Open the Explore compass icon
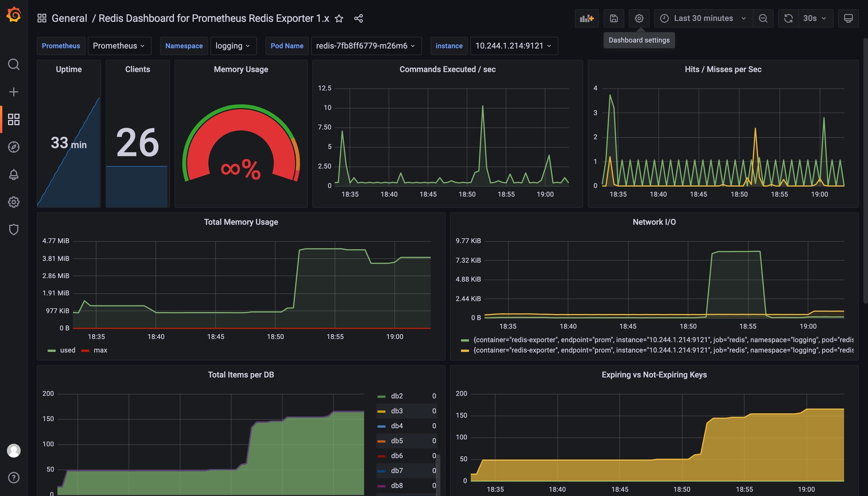868x496 pixels. (13, 147)
